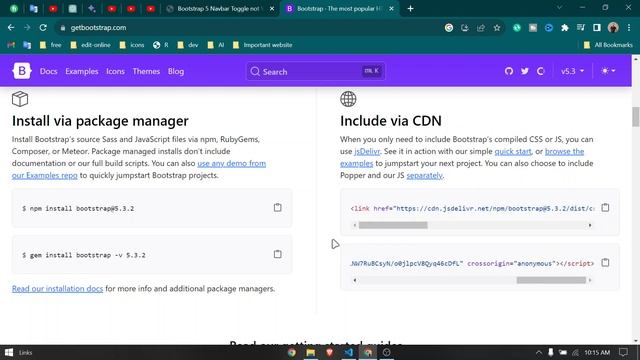Open the Chrome three-dot menu
Screen dimensions: 640x360
click(x=629, y=27)
